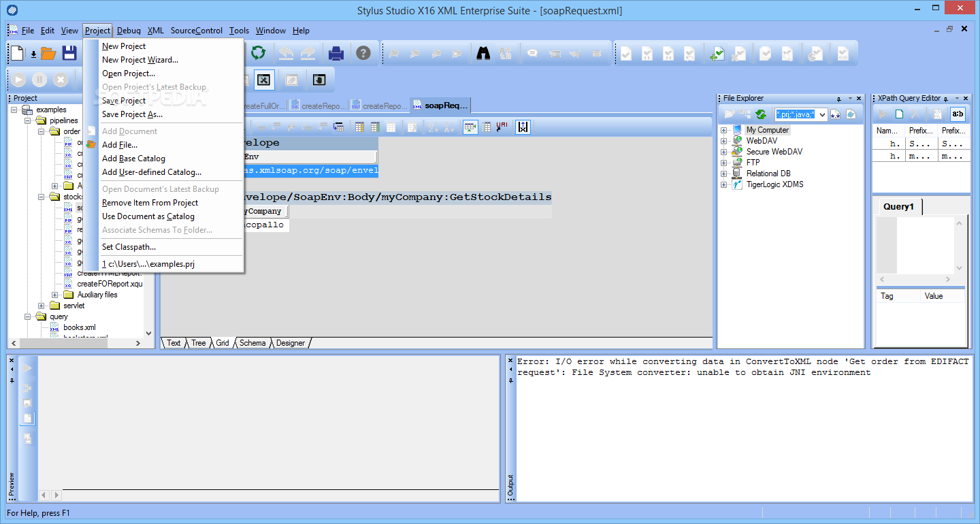
Task: Open XPath Query Editor panel options arrow
Action: [957, 99]
